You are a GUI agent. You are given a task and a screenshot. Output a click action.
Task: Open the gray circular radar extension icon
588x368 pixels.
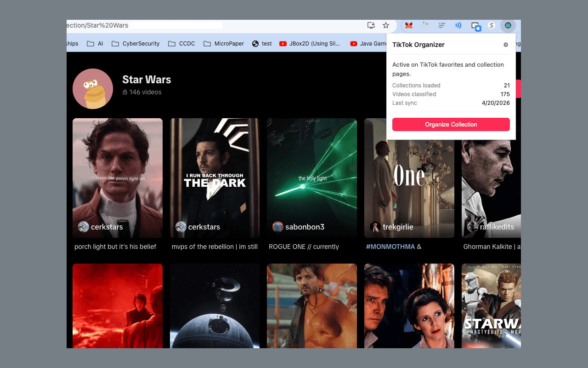425,25
